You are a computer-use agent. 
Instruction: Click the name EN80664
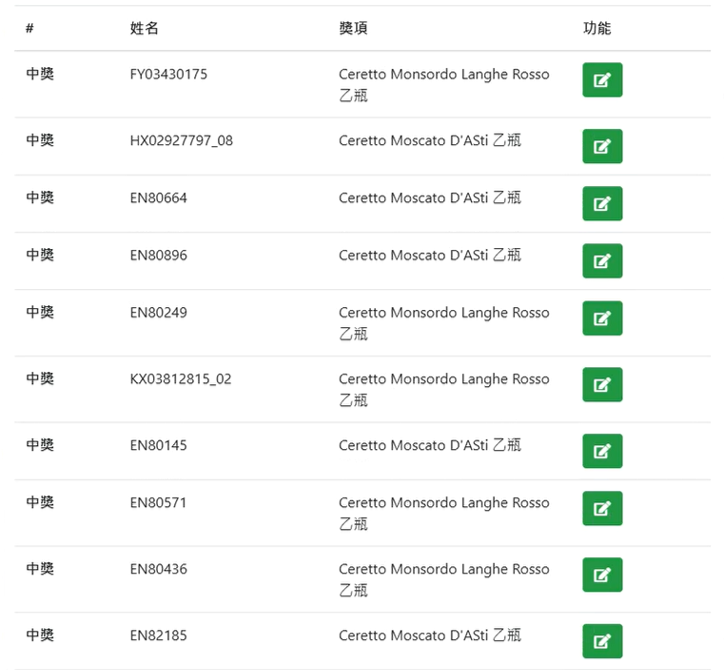[x=158, y=198]
